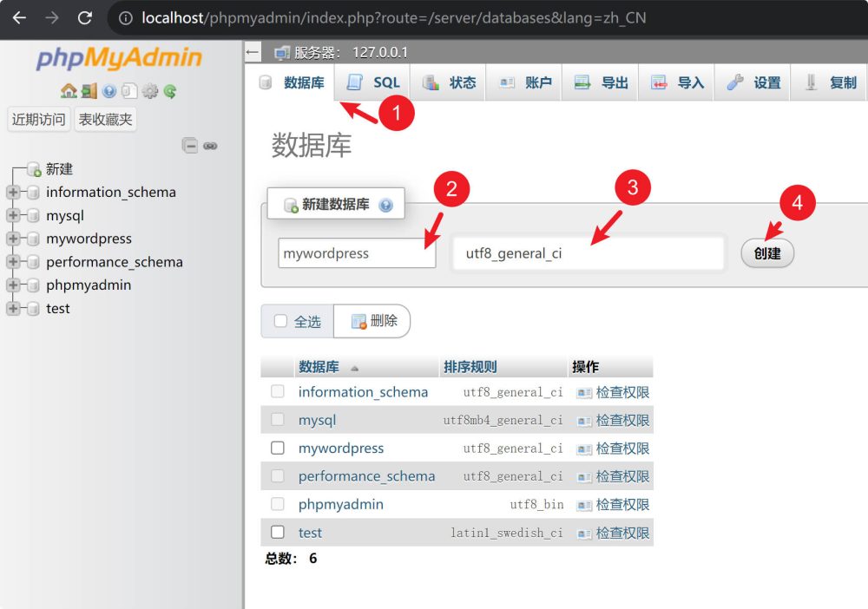The height and width of the screenshot is (609, 868).
Task: Click the phpMyAdmin home icon
Action: [x=69, y=91]
